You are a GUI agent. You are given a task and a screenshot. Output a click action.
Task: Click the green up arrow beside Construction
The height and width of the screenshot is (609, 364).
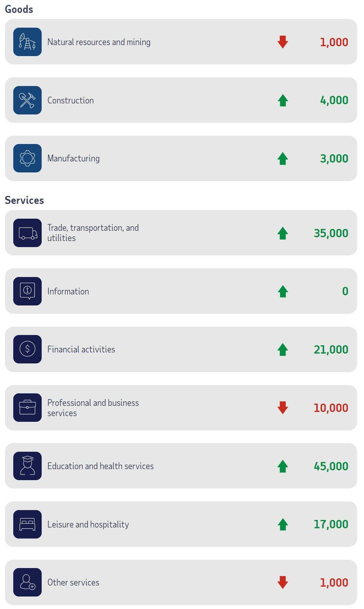pos(283,100)
